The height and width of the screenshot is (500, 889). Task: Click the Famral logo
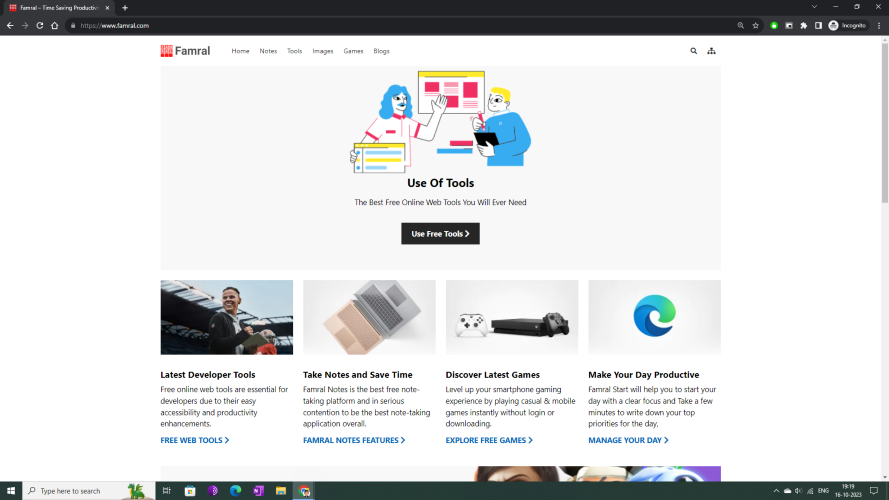pos(185,51)
